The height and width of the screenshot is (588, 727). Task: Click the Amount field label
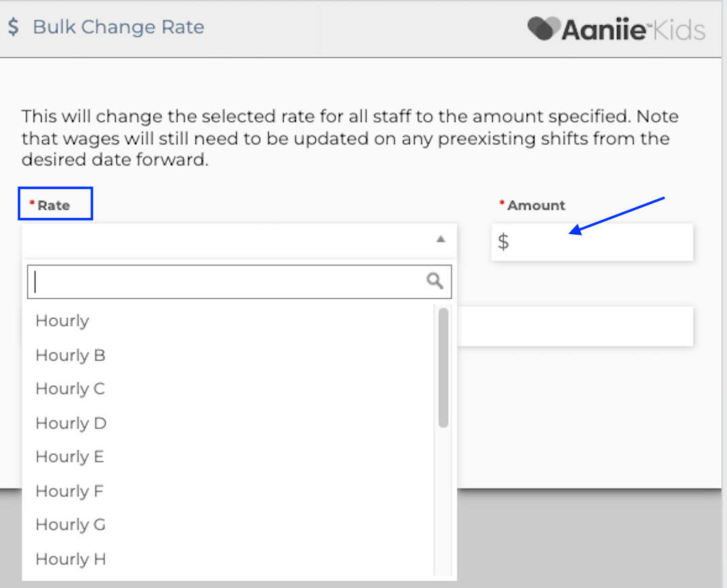click(x=536, y=205)
